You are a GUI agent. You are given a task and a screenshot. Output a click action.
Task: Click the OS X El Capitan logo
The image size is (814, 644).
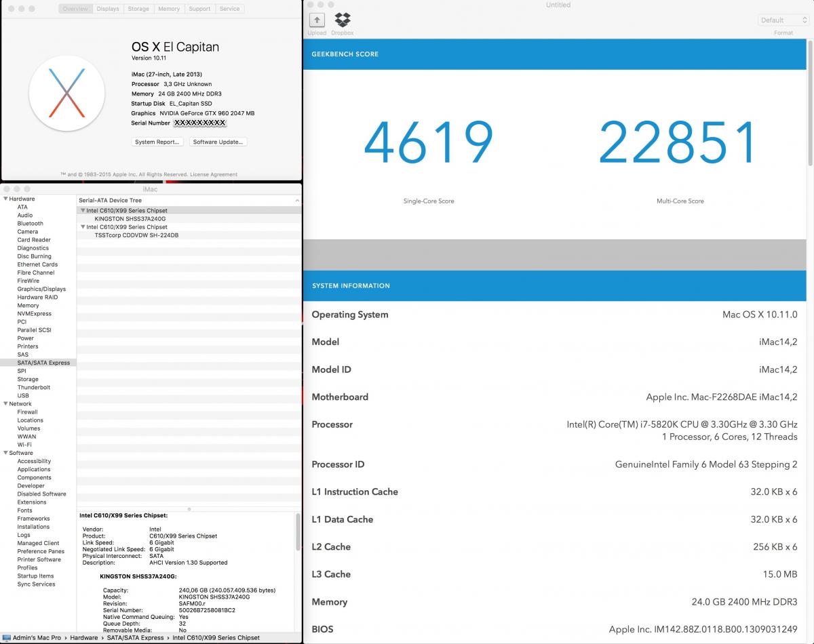[x=67, y=93]
